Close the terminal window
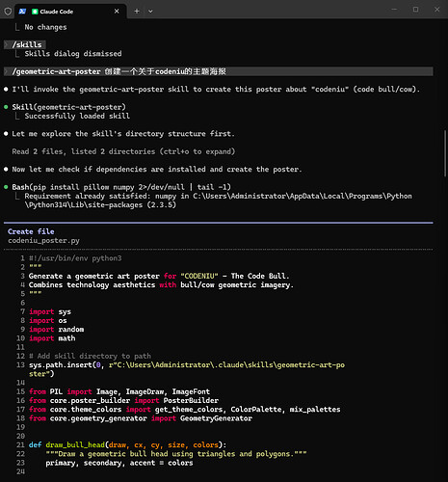Screen dimensions: 448x482 [436, 10]
